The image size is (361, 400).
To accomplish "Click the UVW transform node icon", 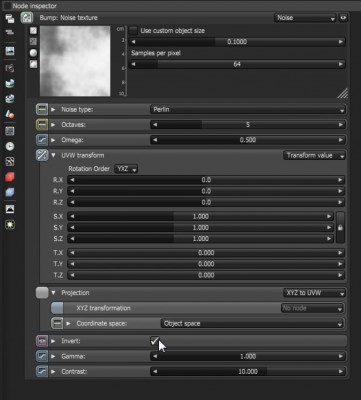I will 42,155.
